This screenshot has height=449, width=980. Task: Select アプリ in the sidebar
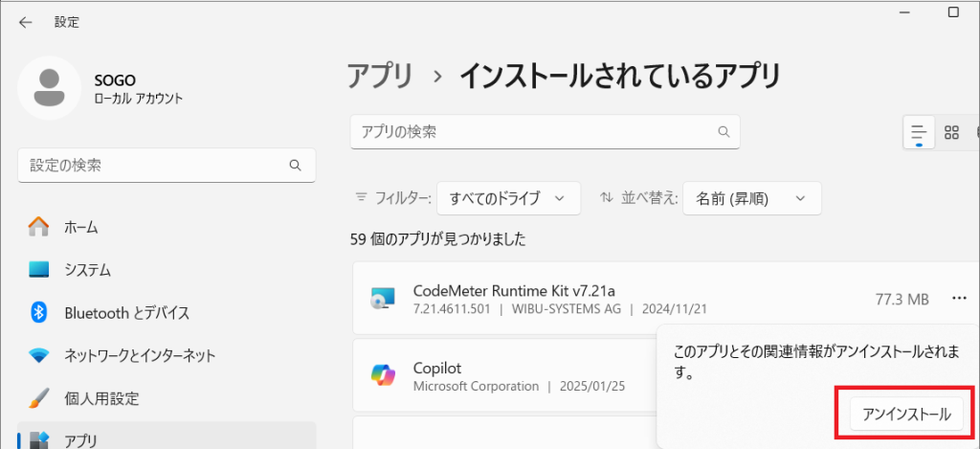167,436
